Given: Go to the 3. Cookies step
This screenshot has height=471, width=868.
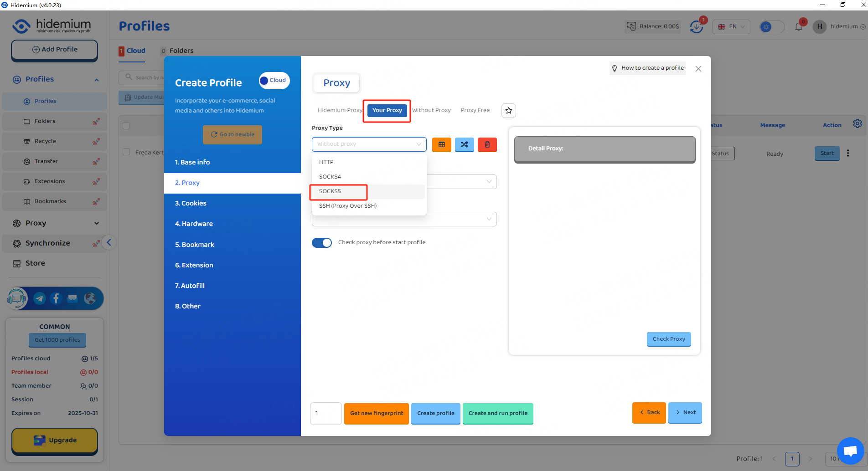Looking at the screenshot, I should coord(191,203).
